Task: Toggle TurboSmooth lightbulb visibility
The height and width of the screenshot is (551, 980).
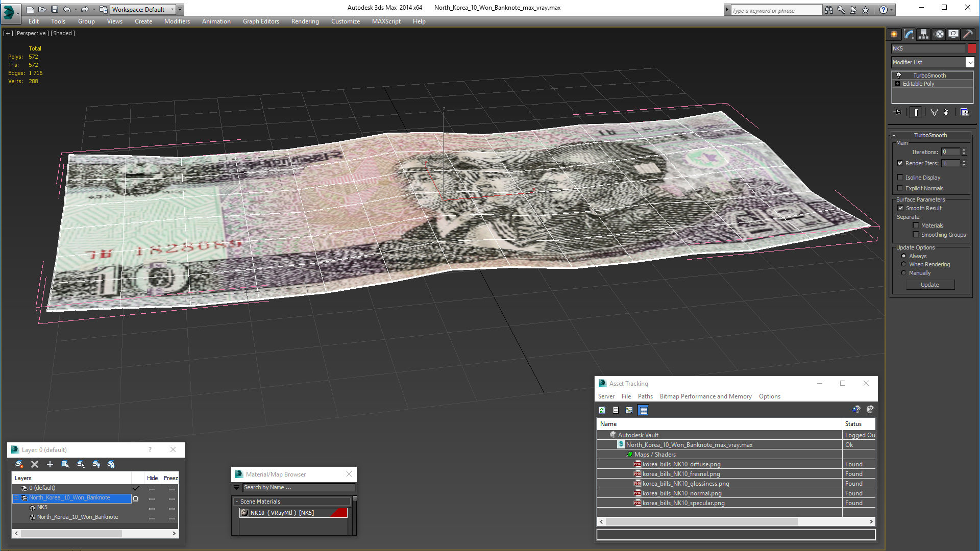Action: click(899, 76)
